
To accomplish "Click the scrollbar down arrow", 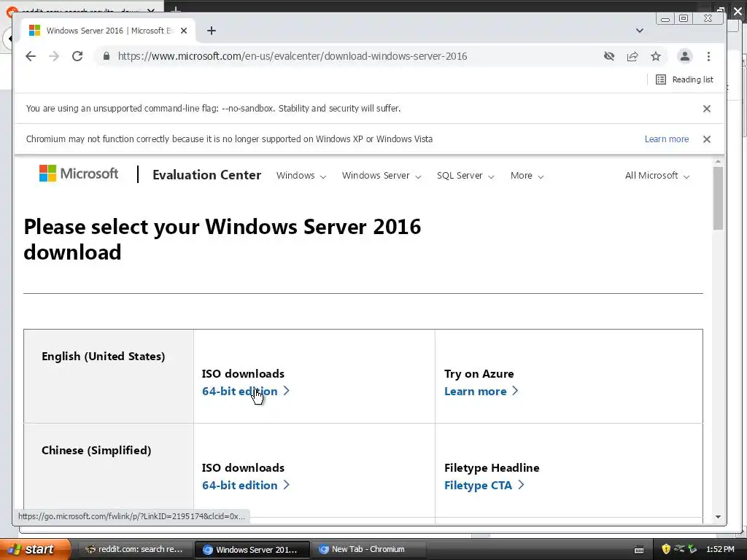I will tap(718, 517).
